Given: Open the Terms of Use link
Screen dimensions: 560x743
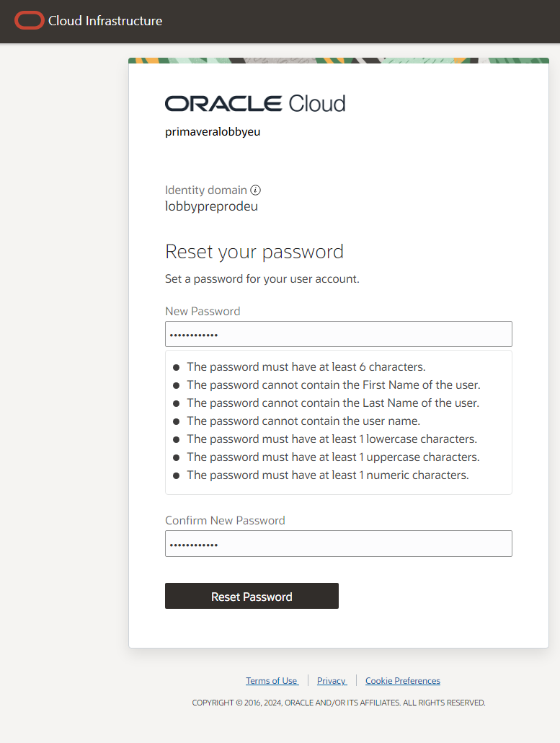Looking at the screenshot, I should pyautogui.click(x=272, y=681).
